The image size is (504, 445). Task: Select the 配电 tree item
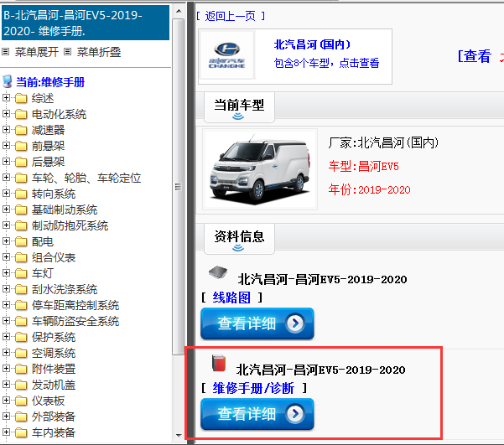click(x=43, y=241)
